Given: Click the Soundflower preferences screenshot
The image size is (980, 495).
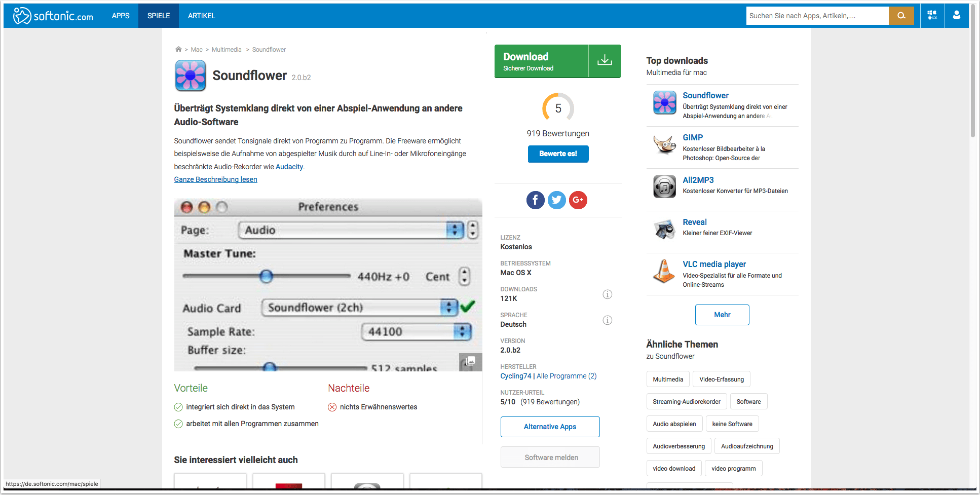Looking at the screenshot, I should coord(328,285).
